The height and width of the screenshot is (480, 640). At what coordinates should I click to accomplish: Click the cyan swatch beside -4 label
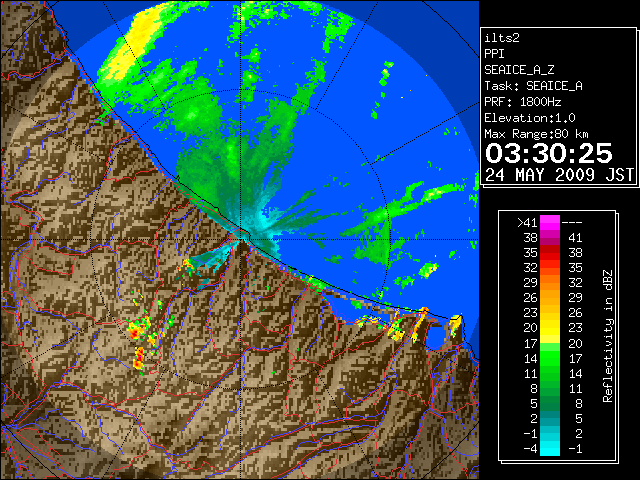550,449
